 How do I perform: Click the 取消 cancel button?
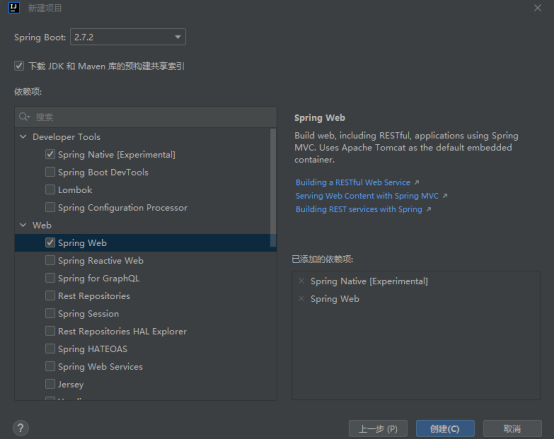pos(512,429)
